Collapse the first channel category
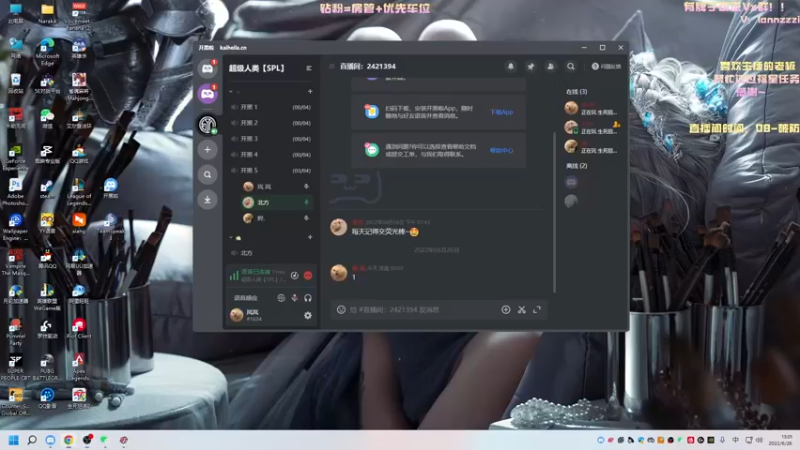800x450 pixels. [x=231, y=91]
